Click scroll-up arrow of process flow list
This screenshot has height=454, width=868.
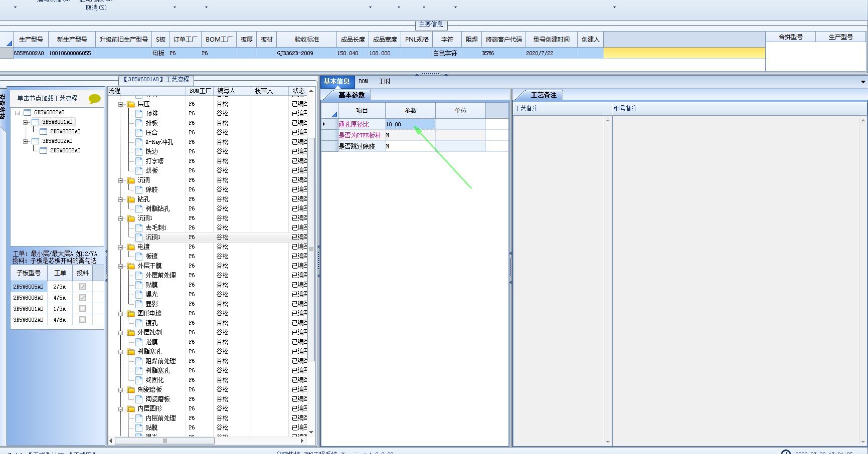point(311,91)
